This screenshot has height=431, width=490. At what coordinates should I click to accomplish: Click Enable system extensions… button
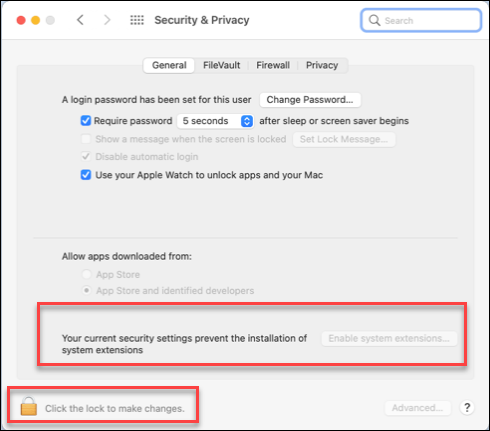389,339
